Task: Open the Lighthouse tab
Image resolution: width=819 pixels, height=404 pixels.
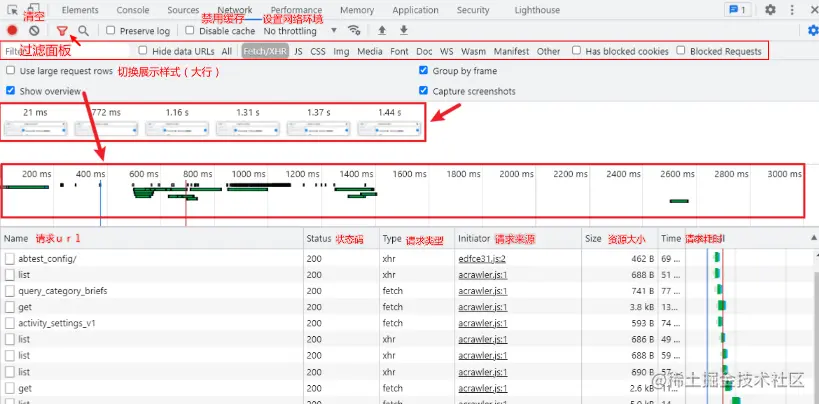Action: pyautogui.click(x=537, y=10)
